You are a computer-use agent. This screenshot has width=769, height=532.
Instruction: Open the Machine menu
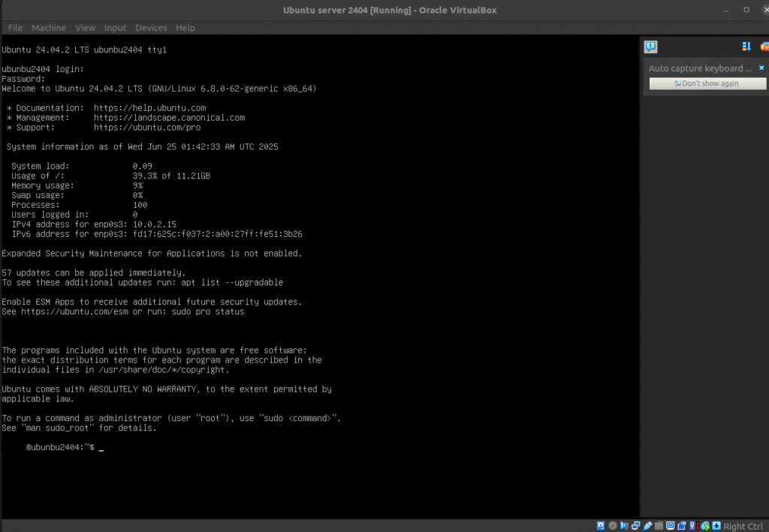click(x=49, y=28)
